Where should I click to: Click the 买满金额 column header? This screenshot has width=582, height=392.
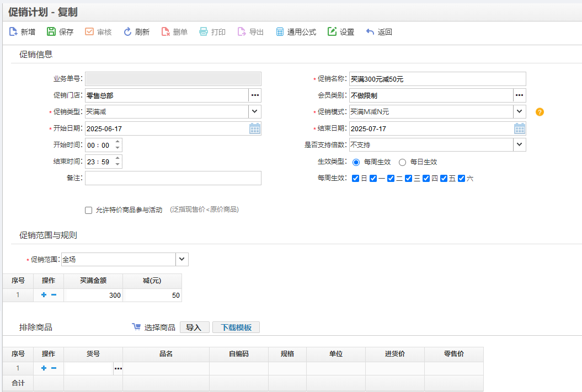pyautogui.click(x=93, y=281)
